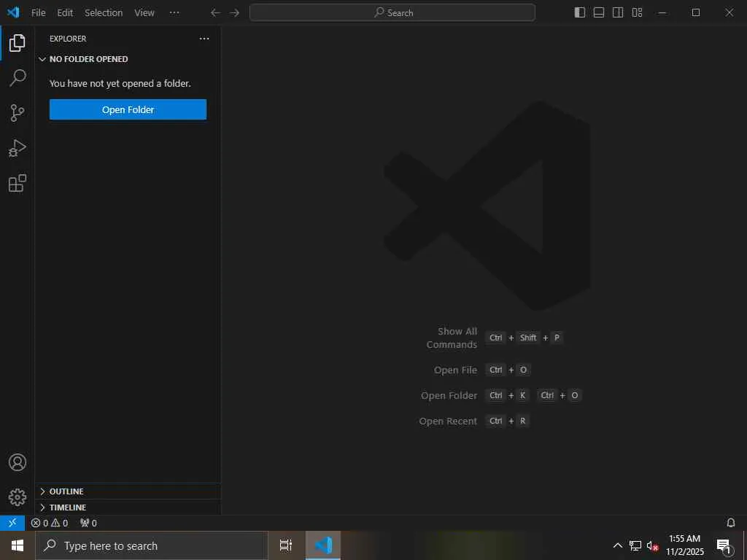Click the muted volume icon in tray
The image size is (747, 560).
point(652,545)
